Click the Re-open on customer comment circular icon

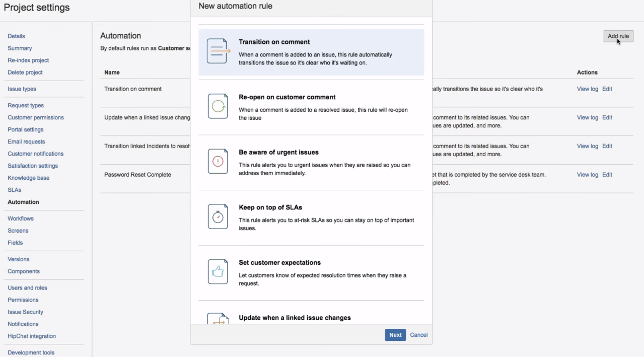(218, 107)
